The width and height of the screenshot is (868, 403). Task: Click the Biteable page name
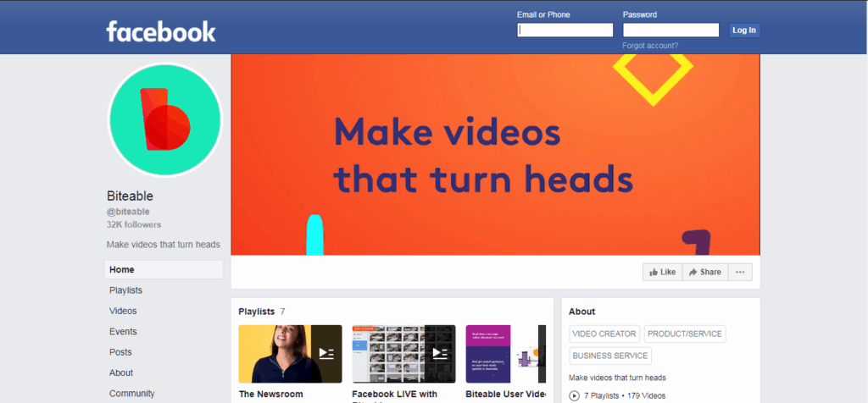[x=130, y=196]
